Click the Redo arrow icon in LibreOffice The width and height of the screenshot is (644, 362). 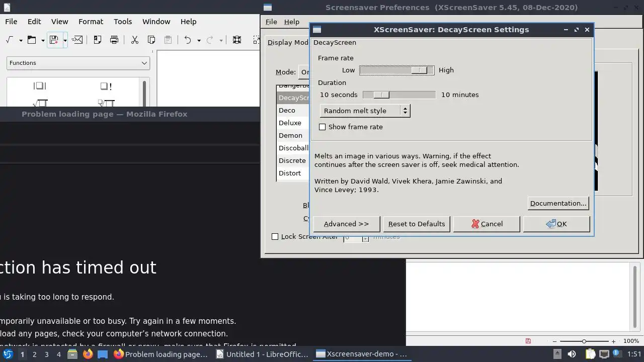[x=210, y=40]
